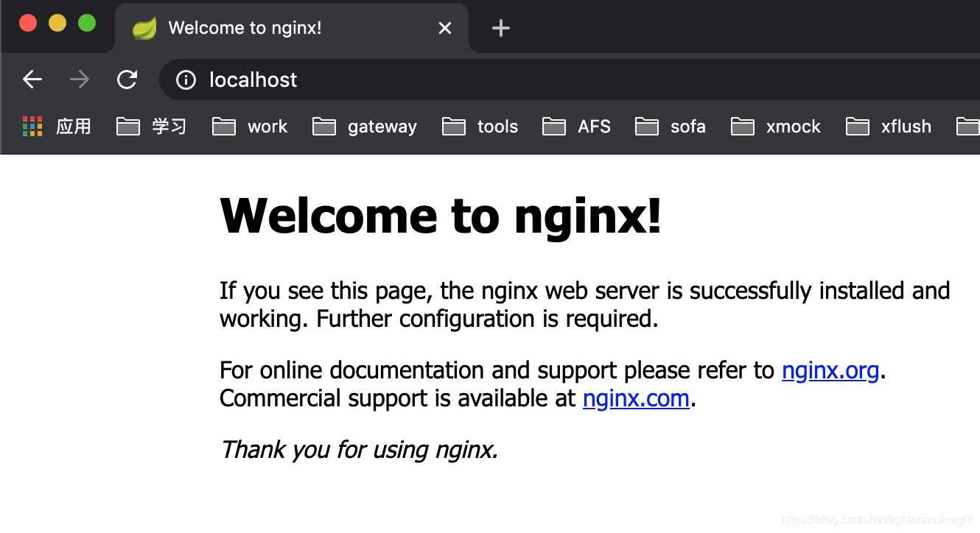Open site information icon beside localhost
The height and width of the screenshot is (533, 980).
pyautogui.click(x=186, y=80)
